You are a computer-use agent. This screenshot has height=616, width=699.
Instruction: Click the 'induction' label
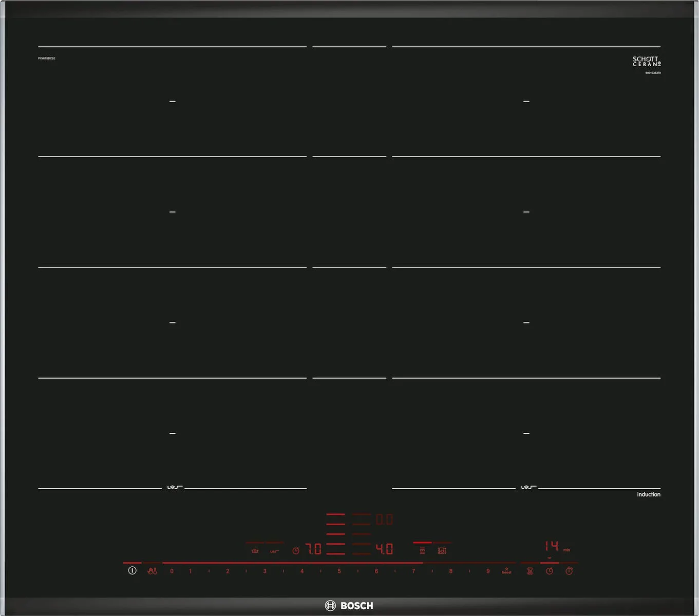tap(649, 494)
